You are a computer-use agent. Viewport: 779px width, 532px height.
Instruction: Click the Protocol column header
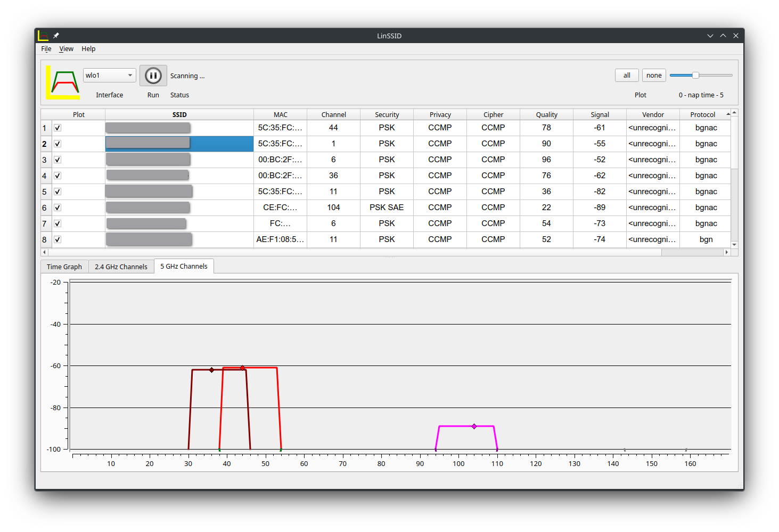point(705,114)
